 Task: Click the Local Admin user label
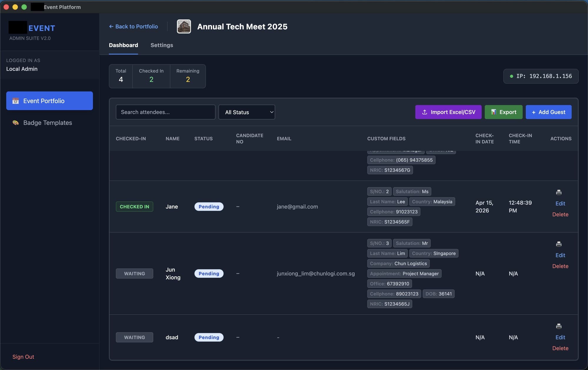(22, 69)
